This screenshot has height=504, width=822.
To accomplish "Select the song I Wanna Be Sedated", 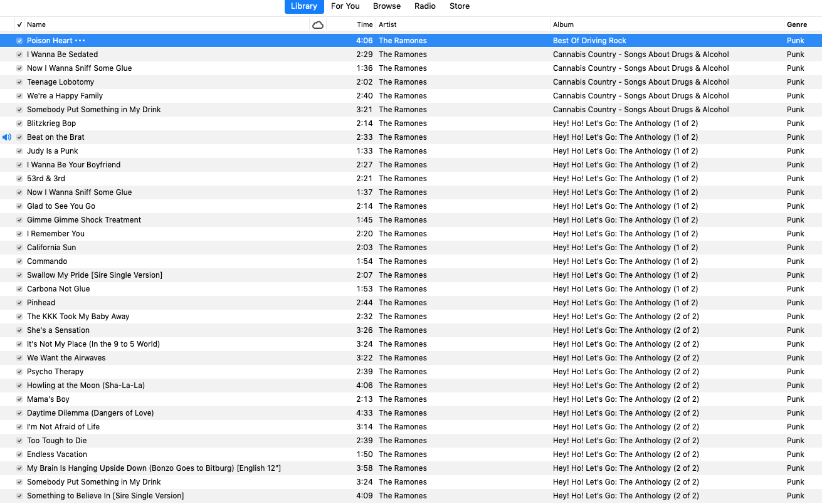I will [x=62, y=55].
